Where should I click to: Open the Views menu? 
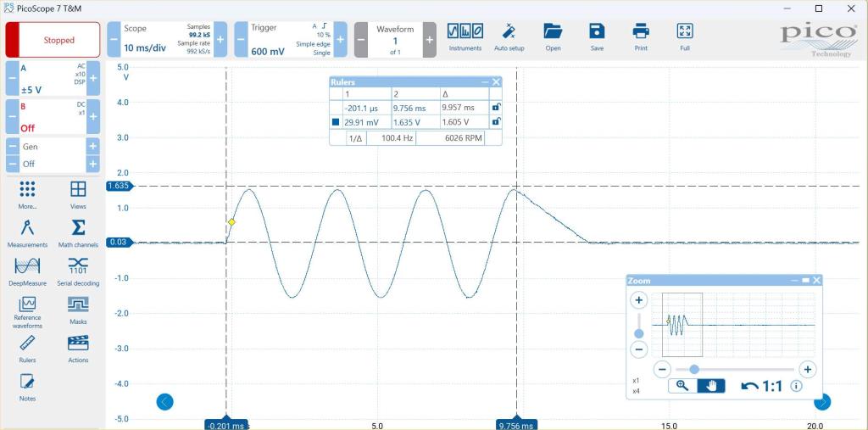pos(78,193)
